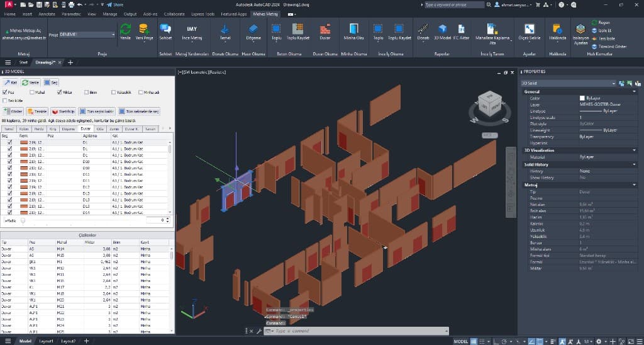Click the Seç button in 3D Model panel
The width and height of the screenshot is (644, 345).
coord(52,82)
